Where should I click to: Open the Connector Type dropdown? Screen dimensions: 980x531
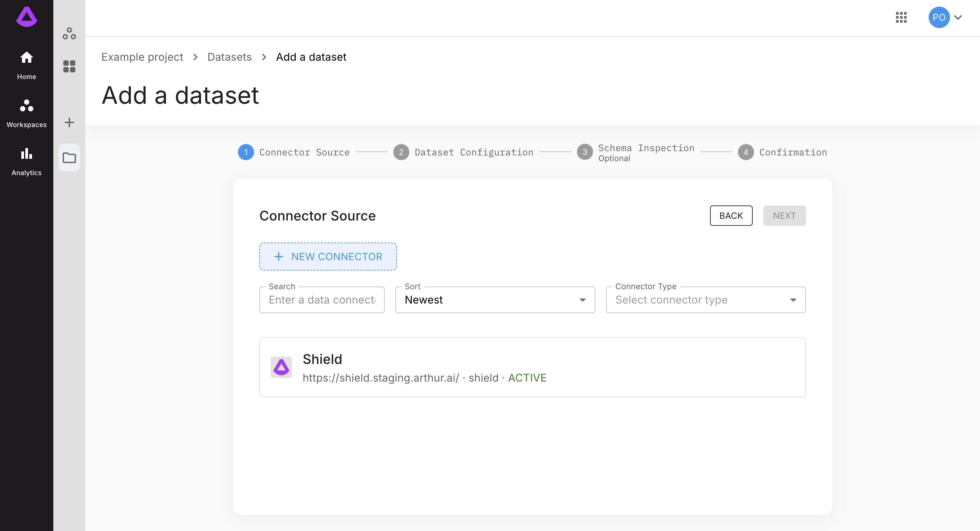click(x=706, y=300)
